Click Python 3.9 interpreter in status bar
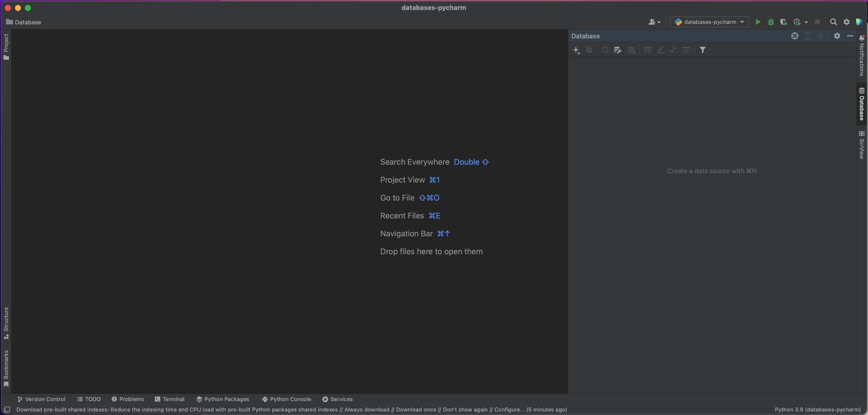Image resolution: width=868 pixels, height=415 pixels. pyautogui.click(x=817, y=409)
